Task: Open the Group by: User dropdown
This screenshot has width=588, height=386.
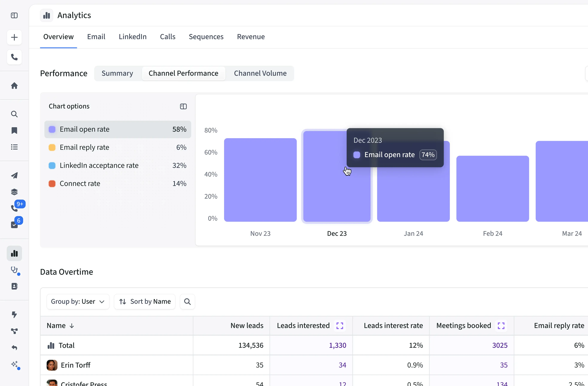Action: point(78,301)
